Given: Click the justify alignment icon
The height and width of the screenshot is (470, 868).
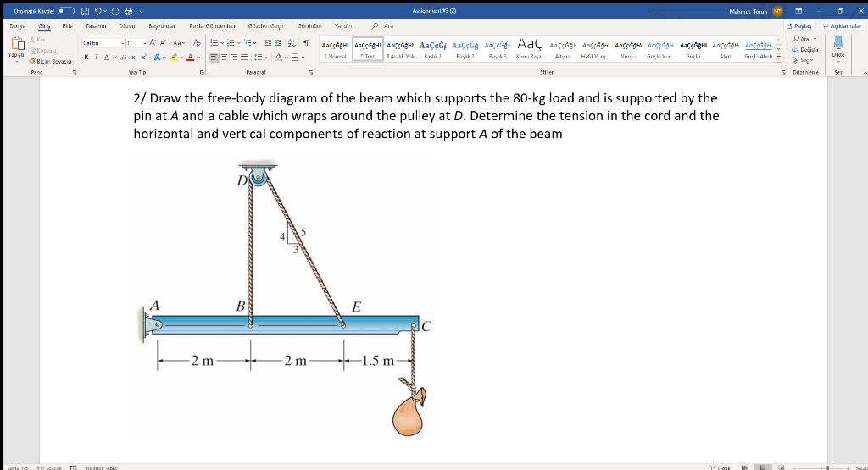Looking at the screenshot, I should pos(244,58).
